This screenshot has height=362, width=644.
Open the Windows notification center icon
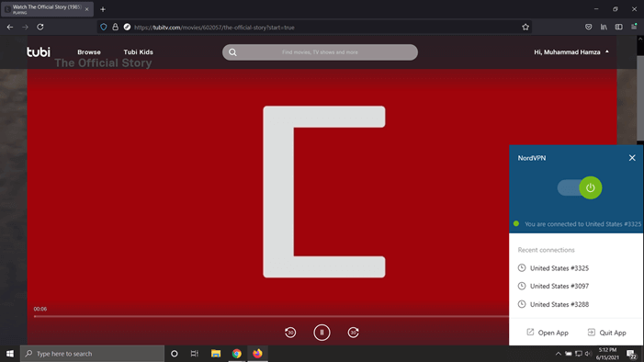pos(631,354)
